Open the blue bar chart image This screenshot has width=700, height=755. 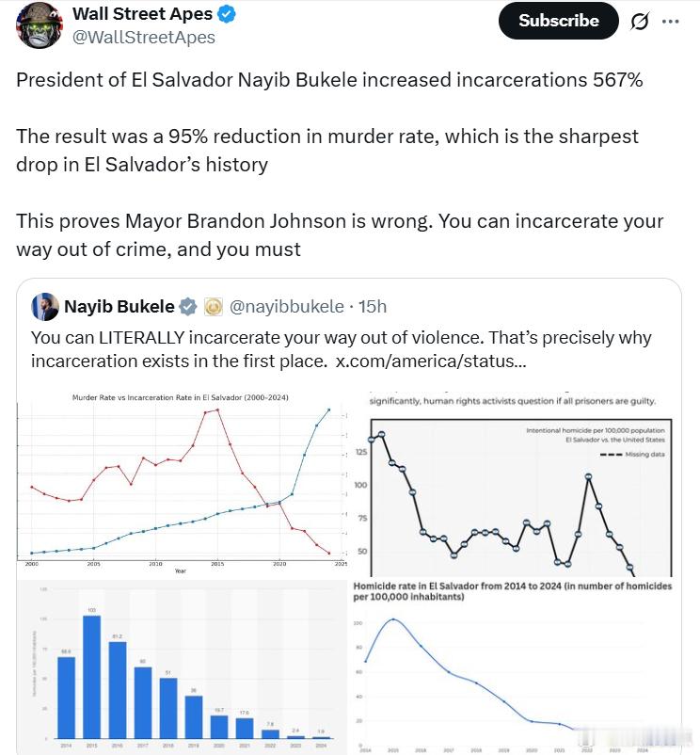coord(181,667)
